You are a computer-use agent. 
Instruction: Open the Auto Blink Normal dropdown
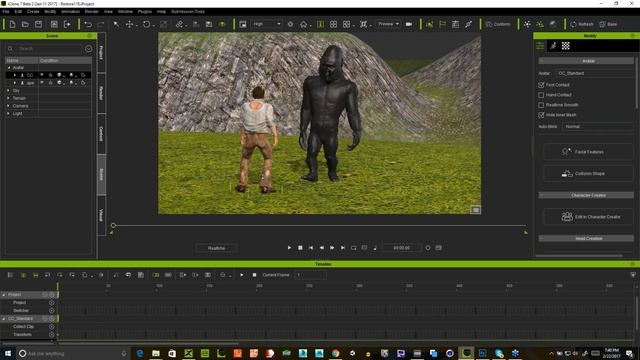(x=598, y=127)
